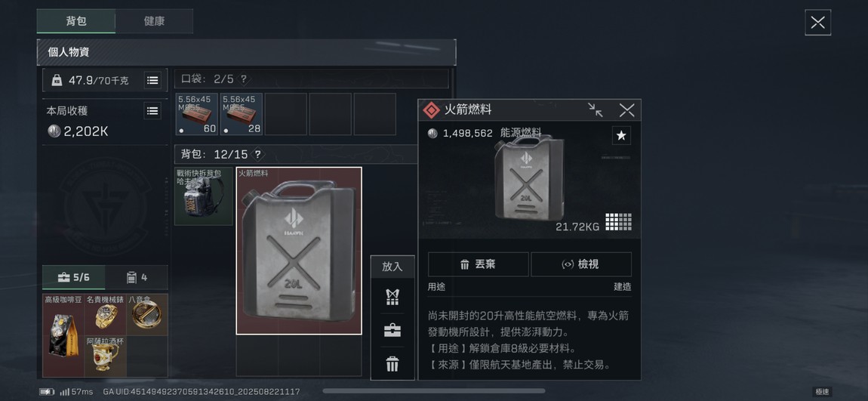Select the 火箭燃料 canister in the backpack
Viewport: 868px width, 401px height.
[x=299, y=251]
